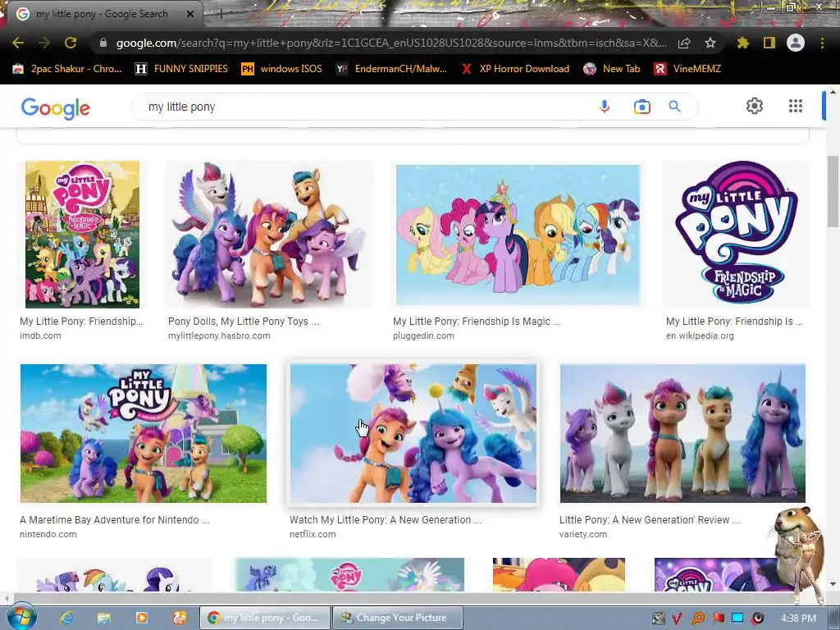This screenshot has height=630, width=840.
Task: Click the padlock site info icon
Action: (x=103, y=43)
